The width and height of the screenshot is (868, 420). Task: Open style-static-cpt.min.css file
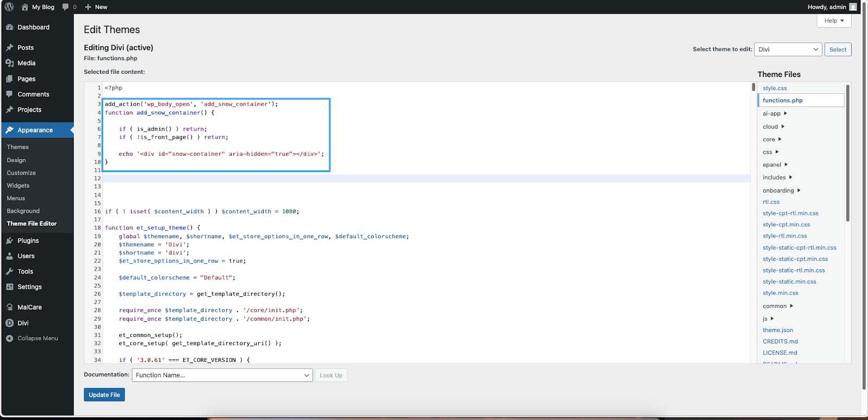[x=795, y=259]
